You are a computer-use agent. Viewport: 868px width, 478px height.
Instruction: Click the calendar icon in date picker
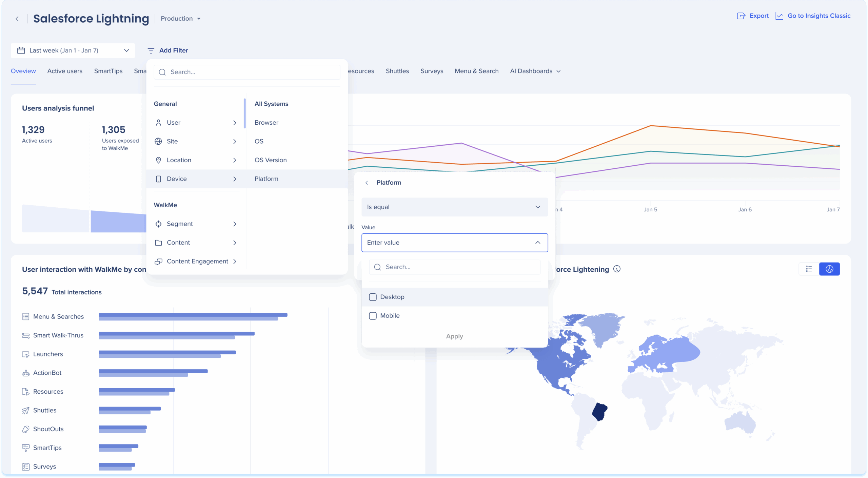pos(21,50)
